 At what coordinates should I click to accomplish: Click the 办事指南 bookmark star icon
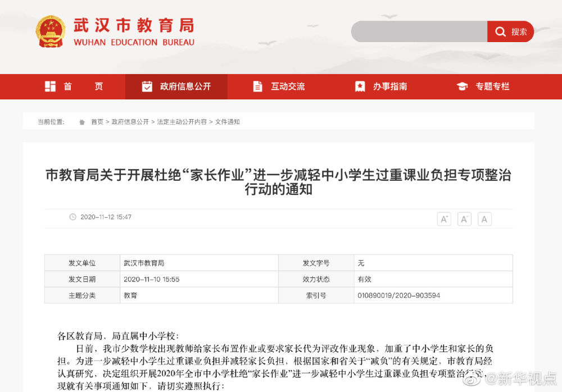click(360, 86)
